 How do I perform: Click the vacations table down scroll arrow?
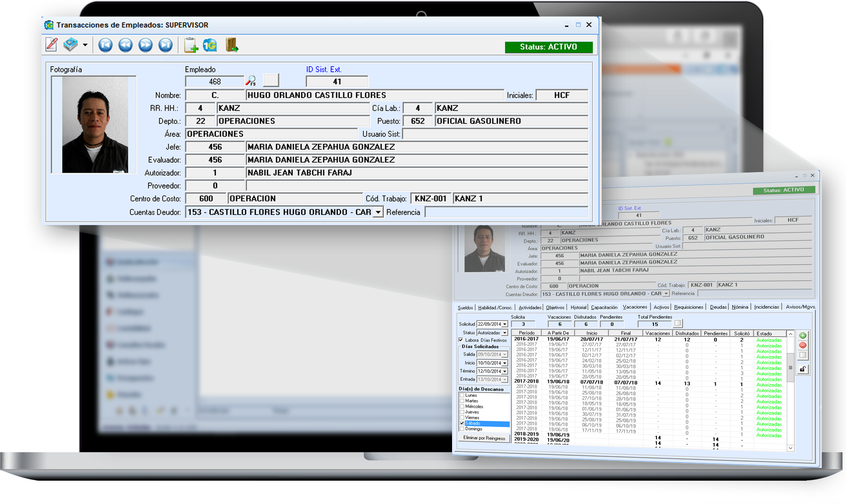click(790, 448)
